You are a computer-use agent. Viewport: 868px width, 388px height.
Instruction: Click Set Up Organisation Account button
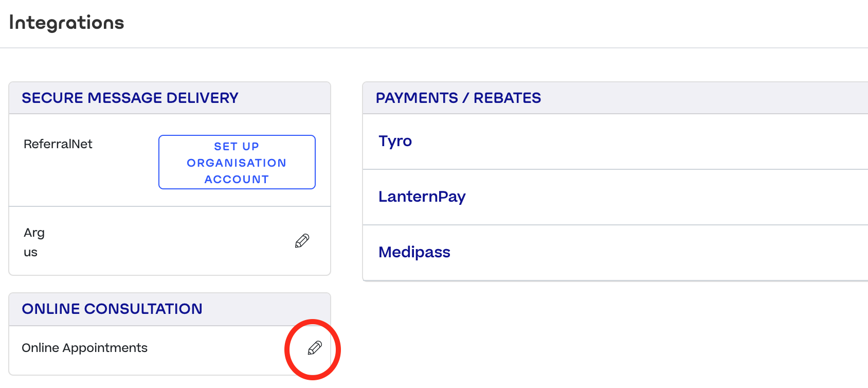tap(237, 162)
